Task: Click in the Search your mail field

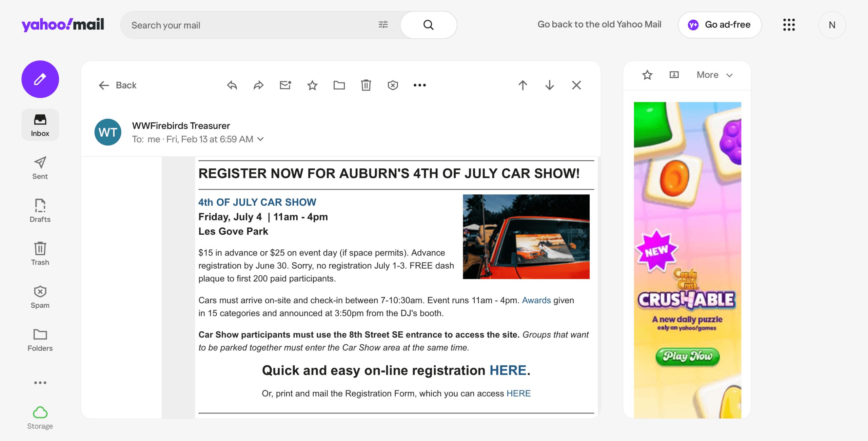Action: (x=251, y=25)
